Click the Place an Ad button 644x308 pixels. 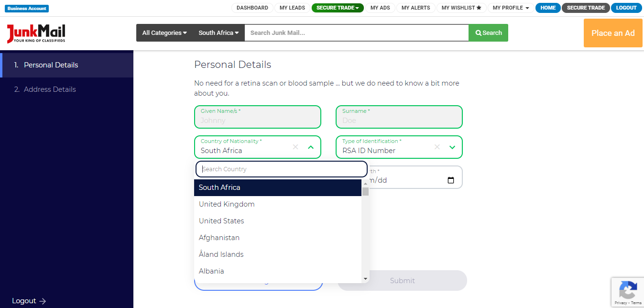click(x=613, y=33)
